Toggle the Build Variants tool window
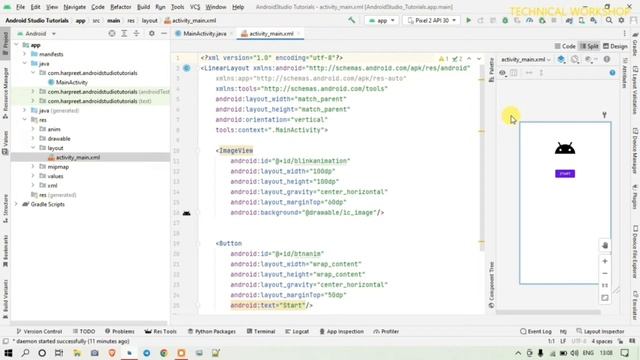 tap(5, 299)
